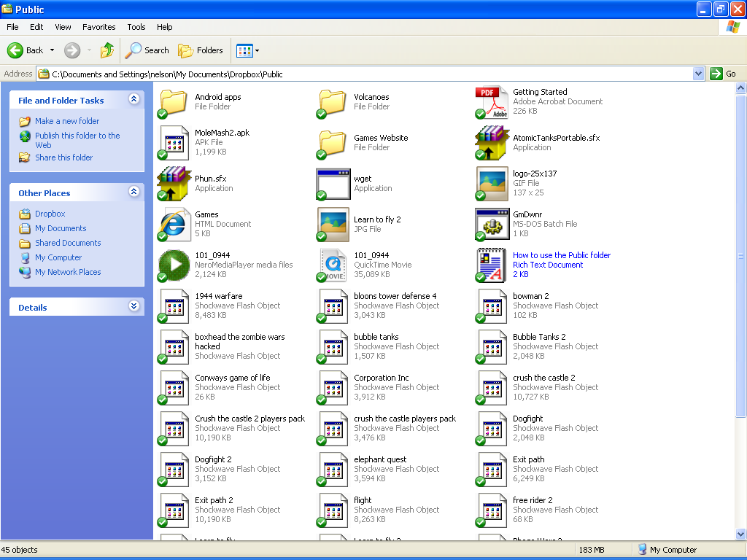Select GmDwnr batch file icon

(x=492, y=225)
